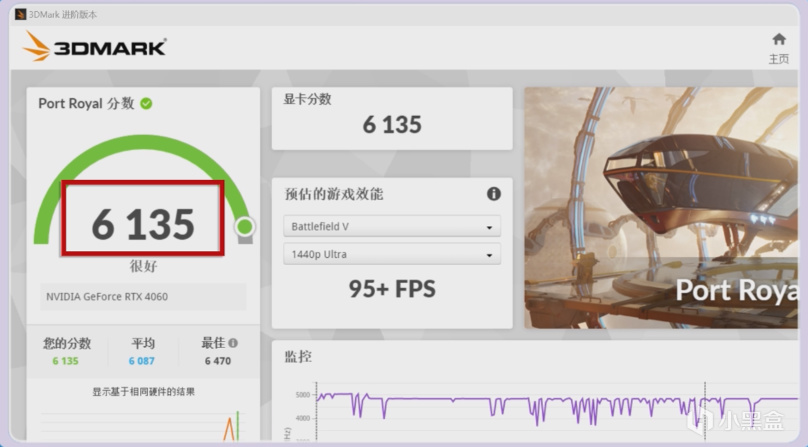This screenshot has height=447, width=808.
Task: Click the score distribution chart under 显示基于相同硬件的结果
Action: tap(143, 425)
